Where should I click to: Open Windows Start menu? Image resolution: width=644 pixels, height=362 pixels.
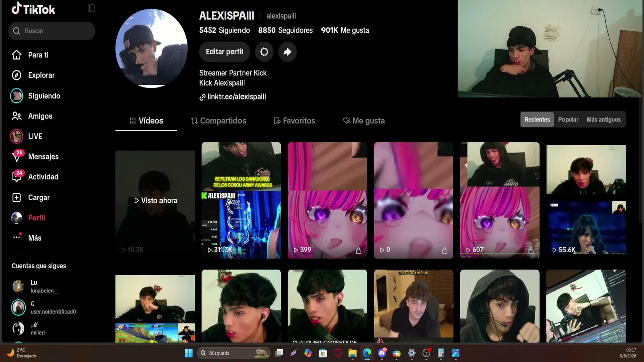pyautogui.click(x=189, y=353)
